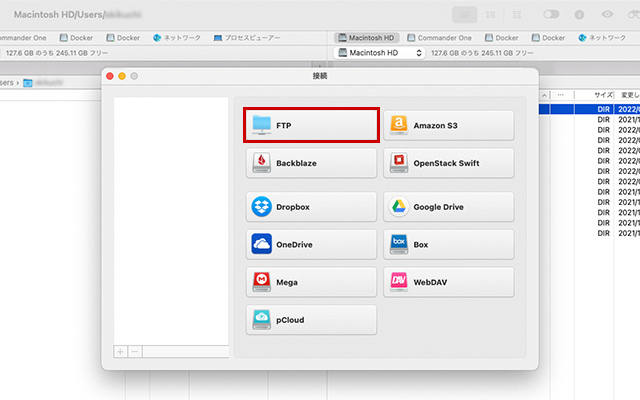Screen dimensions: 640x400
Task: Click the Quick Look eye icon
Action: [x=607, y=14]
